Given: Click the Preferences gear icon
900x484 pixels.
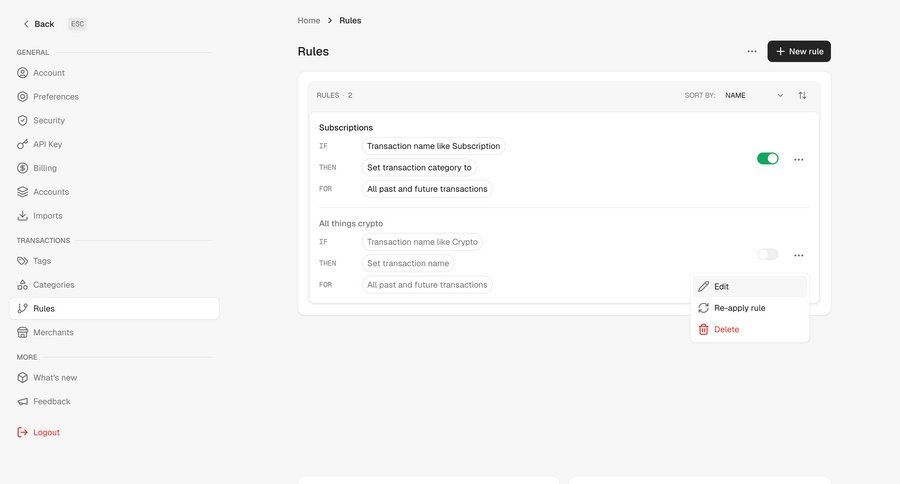Looking at the screenshot, I should pyautogui.click(x=22, y=96).
